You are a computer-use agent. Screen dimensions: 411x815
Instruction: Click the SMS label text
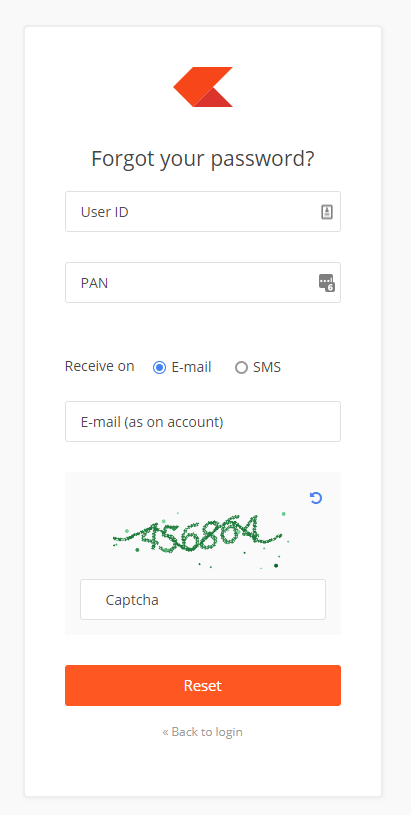click(267, 367)
